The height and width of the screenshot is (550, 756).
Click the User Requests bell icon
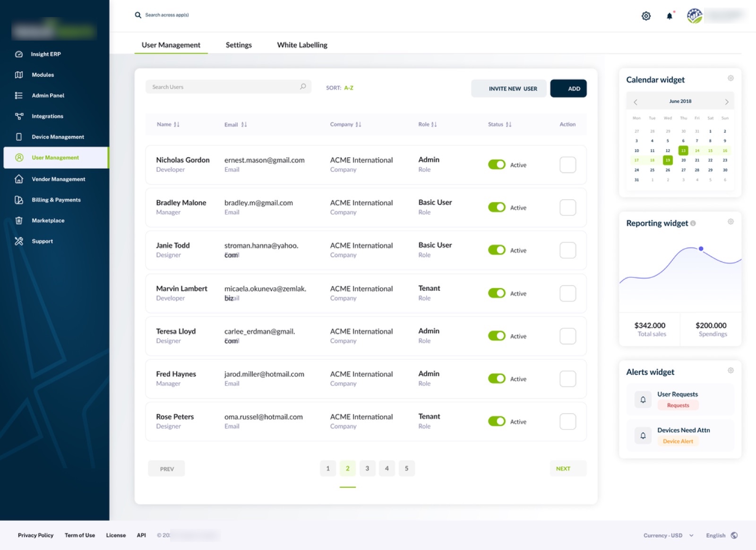(x=643, y=399)
